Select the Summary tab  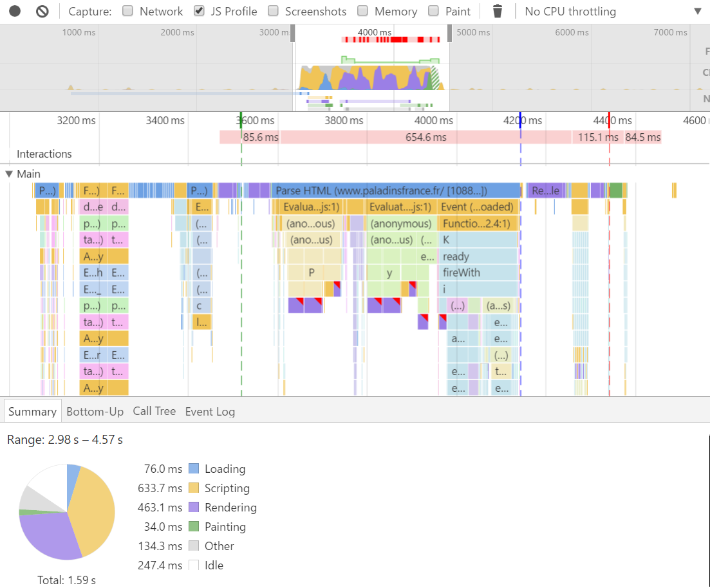click(x=32, y=411)
